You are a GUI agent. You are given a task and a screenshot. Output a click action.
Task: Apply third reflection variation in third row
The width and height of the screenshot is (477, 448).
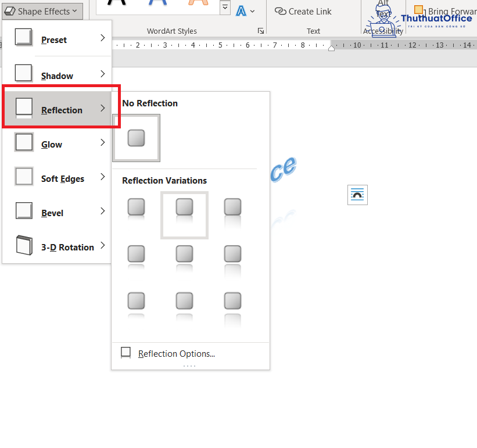[233, 309]
